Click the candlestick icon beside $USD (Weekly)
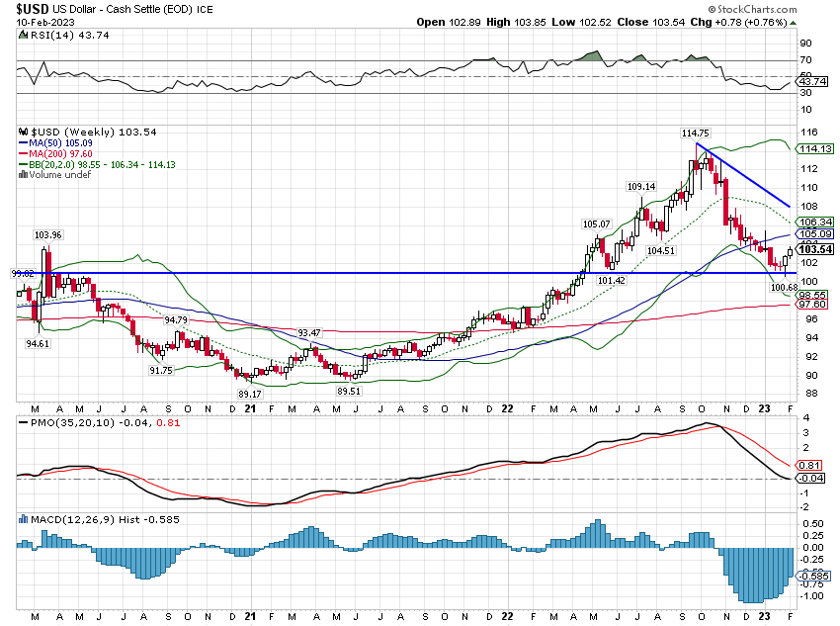The width and height of the screenshot is (840, 626). point(21,132)
